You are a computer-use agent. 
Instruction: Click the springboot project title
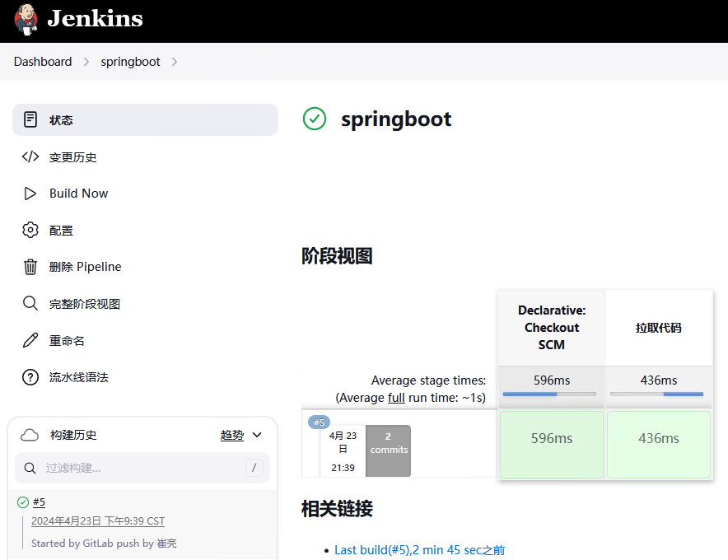tap(396, 119)
